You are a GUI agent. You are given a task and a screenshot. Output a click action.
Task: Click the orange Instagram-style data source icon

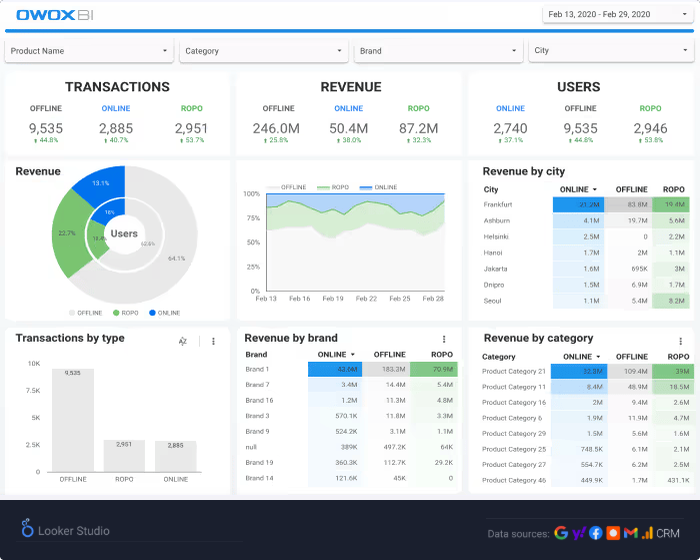click(613, 533)
